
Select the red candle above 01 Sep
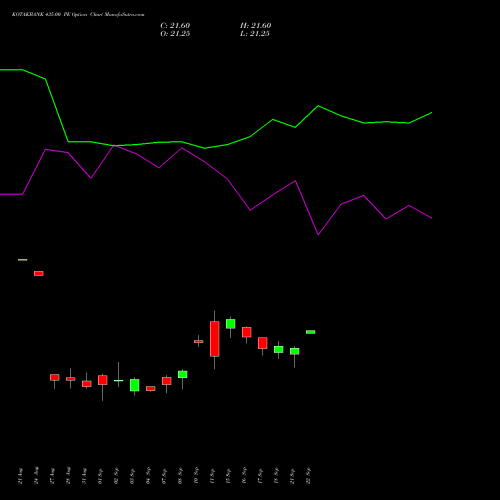(103, 380)
